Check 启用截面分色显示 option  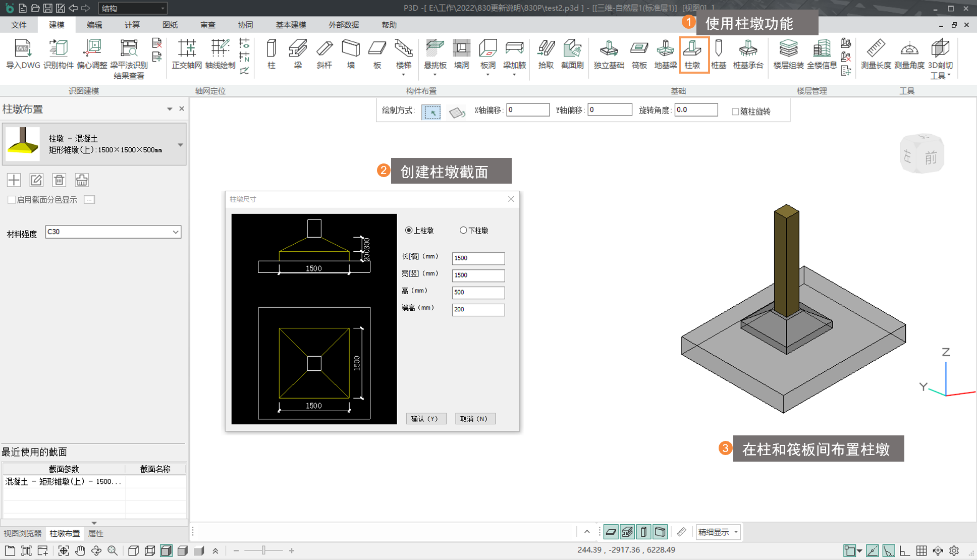(12, 200)
